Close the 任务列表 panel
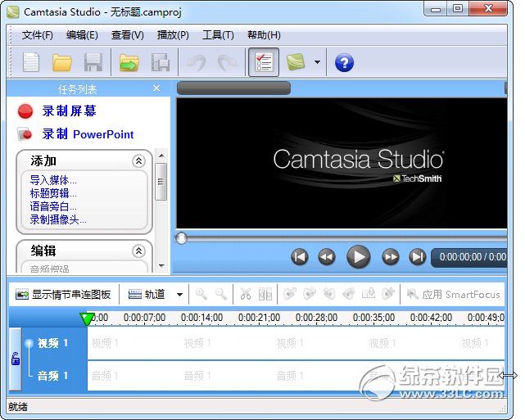525x420 pixels. (x=156, y=88)
